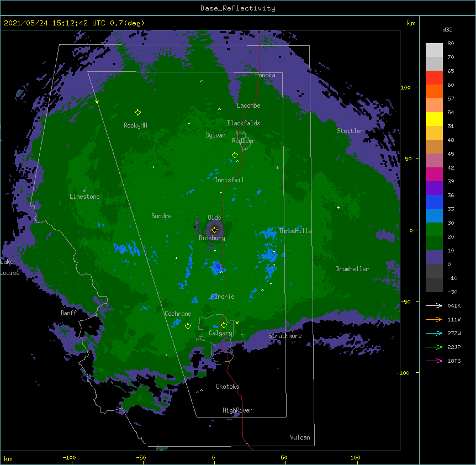The height and width of the screenshot is (465, 476).
Task: Click the Blackfalds label
Action: (244, 123)
